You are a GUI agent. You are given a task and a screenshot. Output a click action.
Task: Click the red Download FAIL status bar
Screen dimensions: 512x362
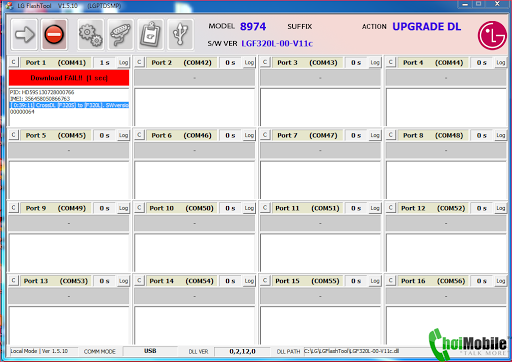(x=69, y=78)
